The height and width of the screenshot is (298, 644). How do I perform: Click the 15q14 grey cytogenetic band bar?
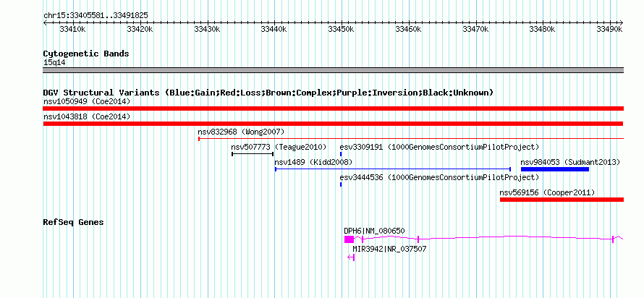[x=333, y=70]
